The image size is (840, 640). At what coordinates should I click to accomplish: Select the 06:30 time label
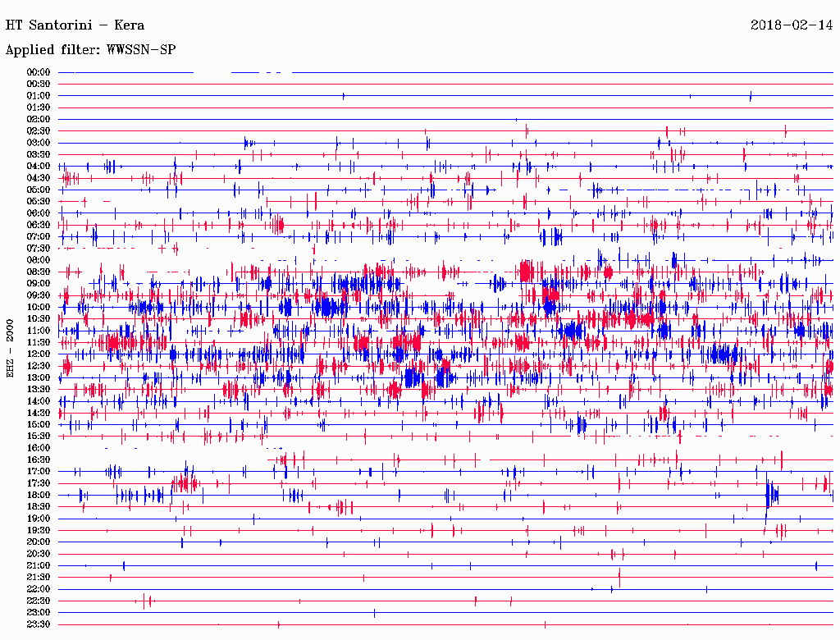pyautogui.click(x=39, y=225)
